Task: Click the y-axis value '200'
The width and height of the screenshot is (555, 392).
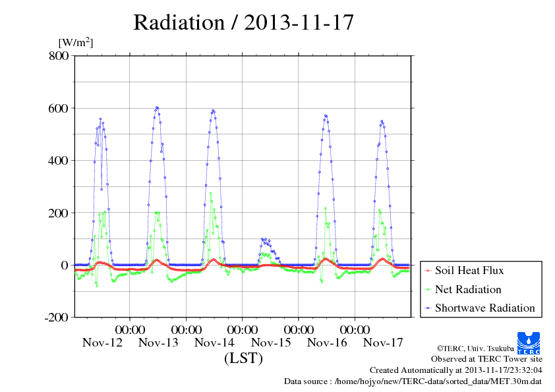Action: pyautogui.click(x=58, y=213)
